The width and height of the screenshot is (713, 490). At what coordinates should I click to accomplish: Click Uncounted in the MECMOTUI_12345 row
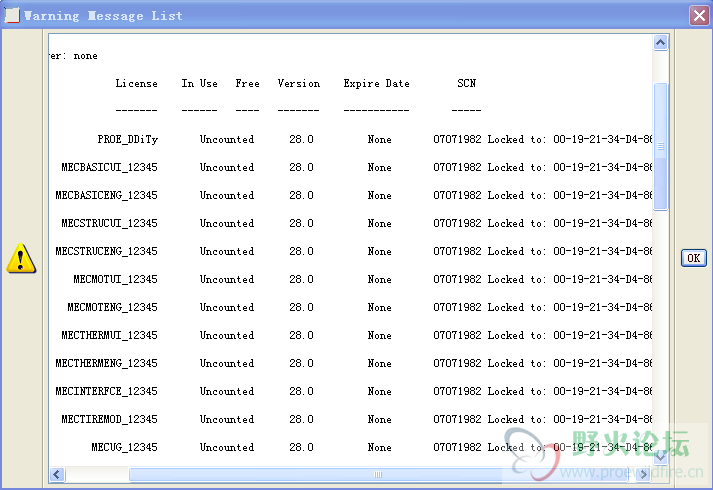(226, 279)
